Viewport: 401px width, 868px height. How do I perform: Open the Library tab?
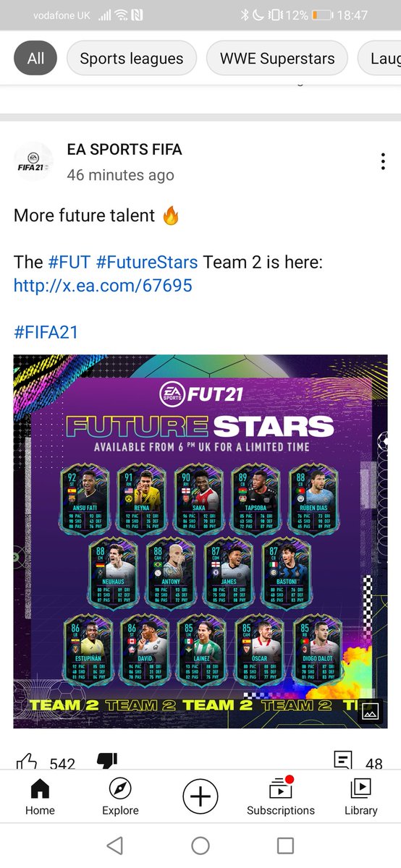click(360, 797)
